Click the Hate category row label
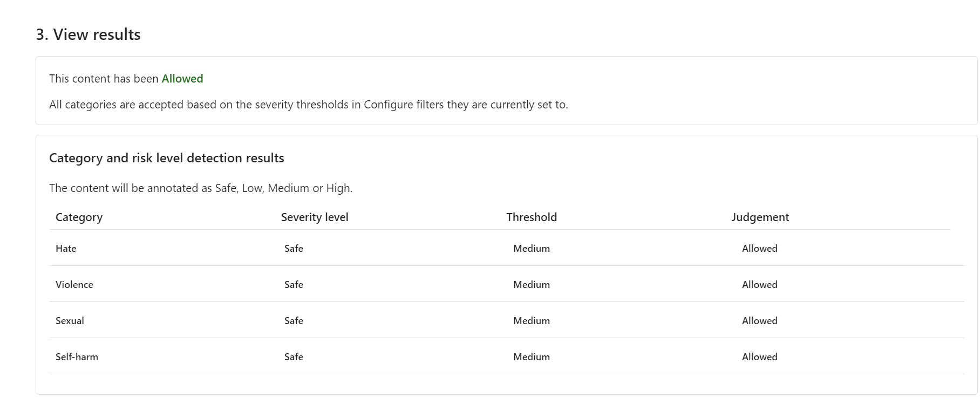 tap(66, 249)
